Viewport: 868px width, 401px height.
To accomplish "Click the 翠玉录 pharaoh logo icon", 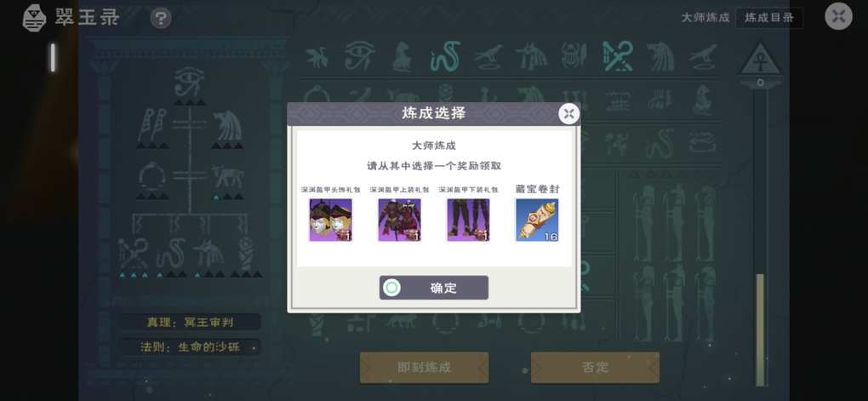I will (x=34, y=18).
